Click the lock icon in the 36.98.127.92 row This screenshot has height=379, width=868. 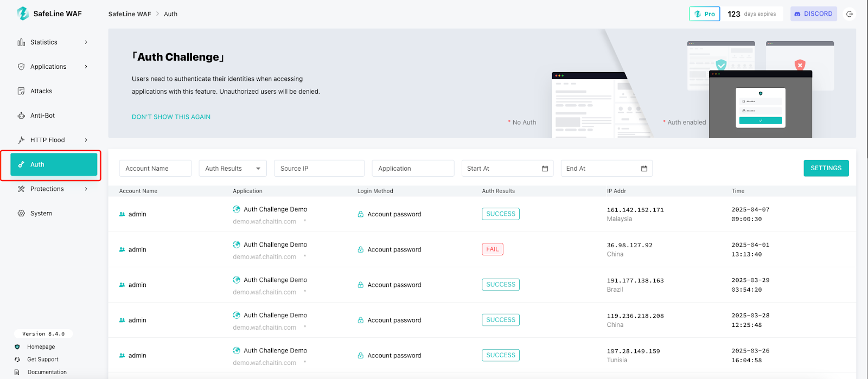click(x=360, y=249)
